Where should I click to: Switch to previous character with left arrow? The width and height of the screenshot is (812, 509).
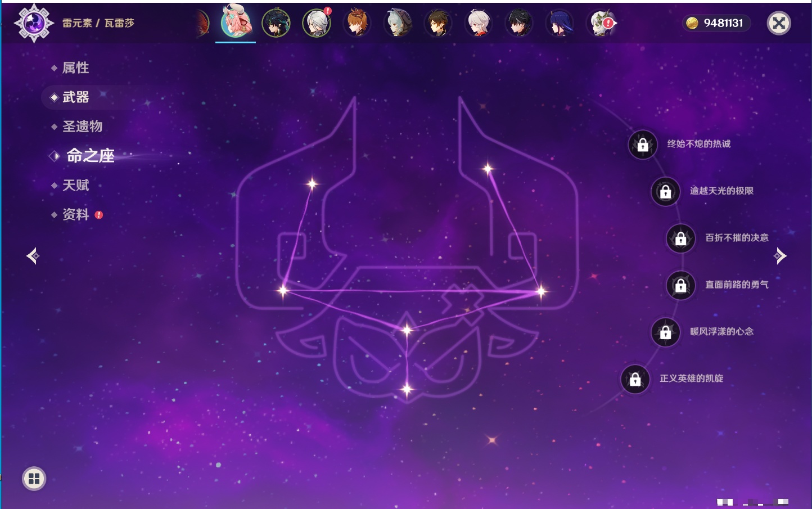point(33,256)
